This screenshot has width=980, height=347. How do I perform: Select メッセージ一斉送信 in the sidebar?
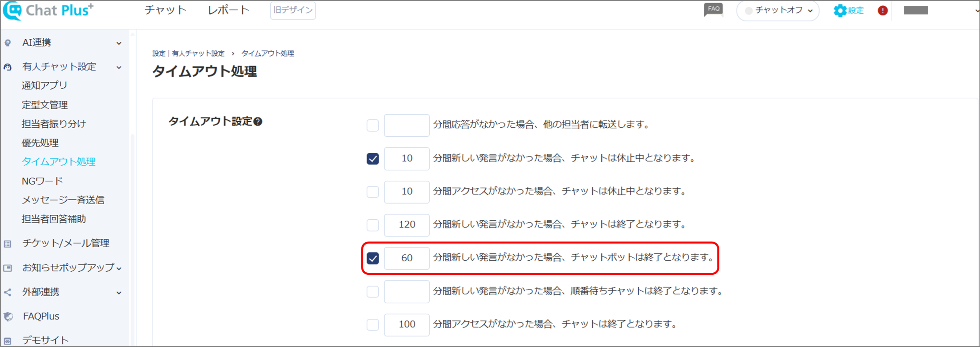[63, 200]
